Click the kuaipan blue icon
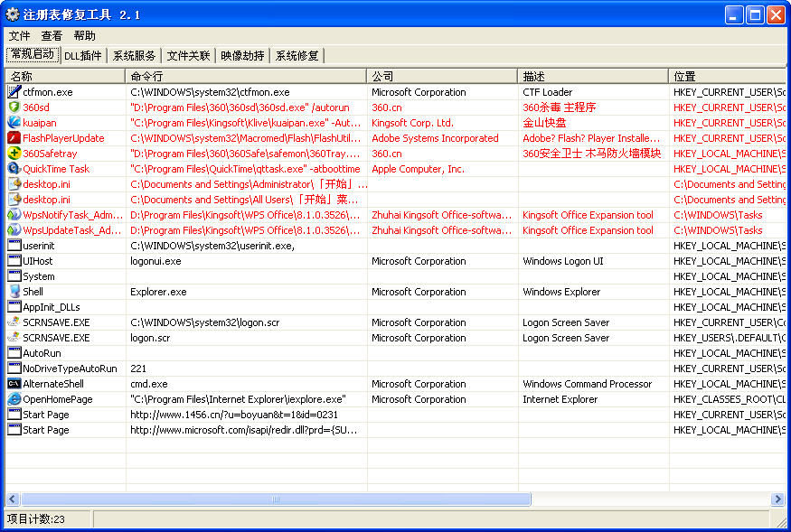The image size is (791, 532). tap(14, 123)
